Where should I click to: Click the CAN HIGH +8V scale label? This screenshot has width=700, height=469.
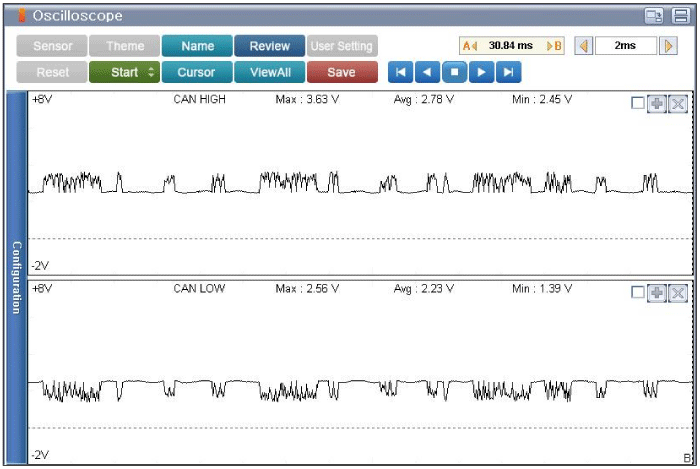pyautogui.click(x=42, y=100)
